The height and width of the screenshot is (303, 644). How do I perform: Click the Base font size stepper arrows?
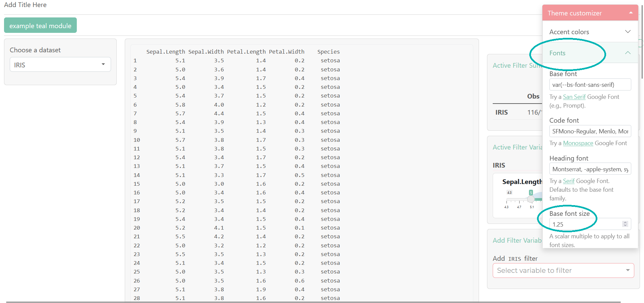point(625,224)
